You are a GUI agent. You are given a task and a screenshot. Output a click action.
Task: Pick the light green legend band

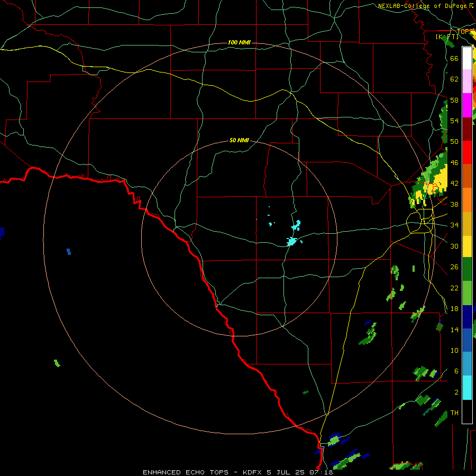[x=467, y=293]
